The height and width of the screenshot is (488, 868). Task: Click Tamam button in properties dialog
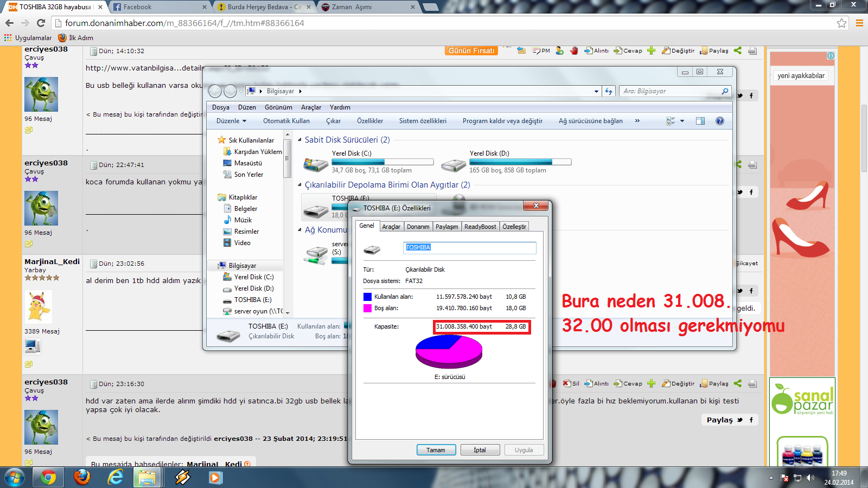pyautogui.click(x=436, y=450)
